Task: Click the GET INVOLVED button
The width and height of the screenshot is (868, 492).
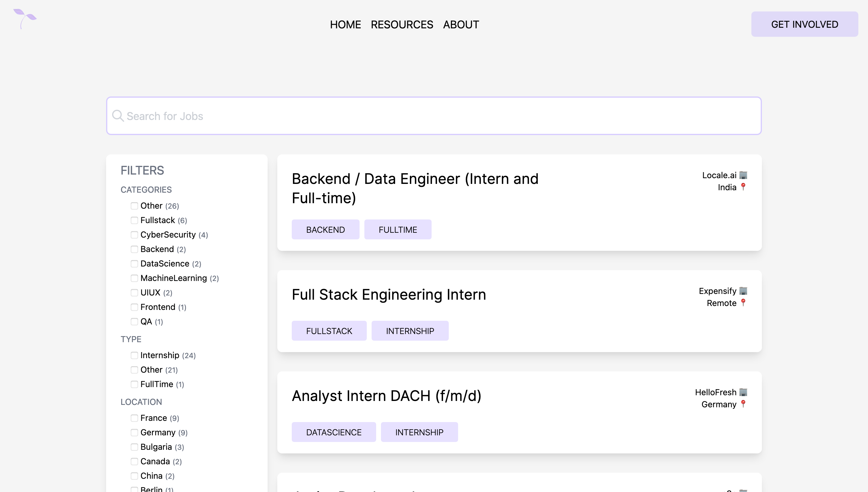Action: coord(804,24)
